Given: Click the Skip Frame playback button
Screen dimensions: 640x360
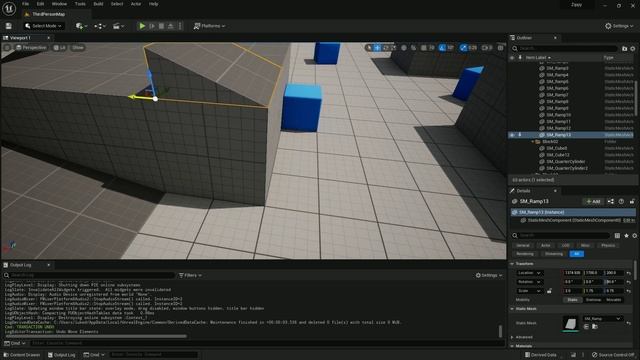Looking at the screenshot, I should (152, 26).
